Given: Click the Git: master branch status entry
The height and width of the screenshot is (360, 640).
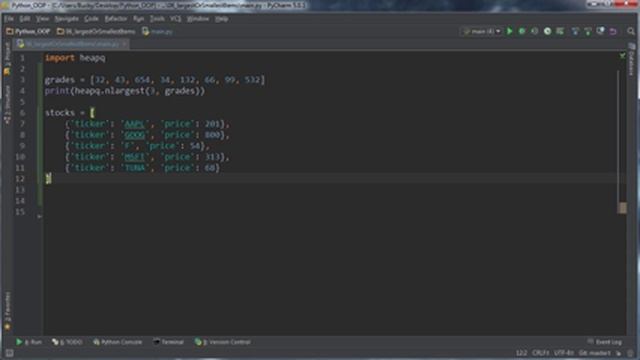Looking at the screenshot, I should (595, 353).
